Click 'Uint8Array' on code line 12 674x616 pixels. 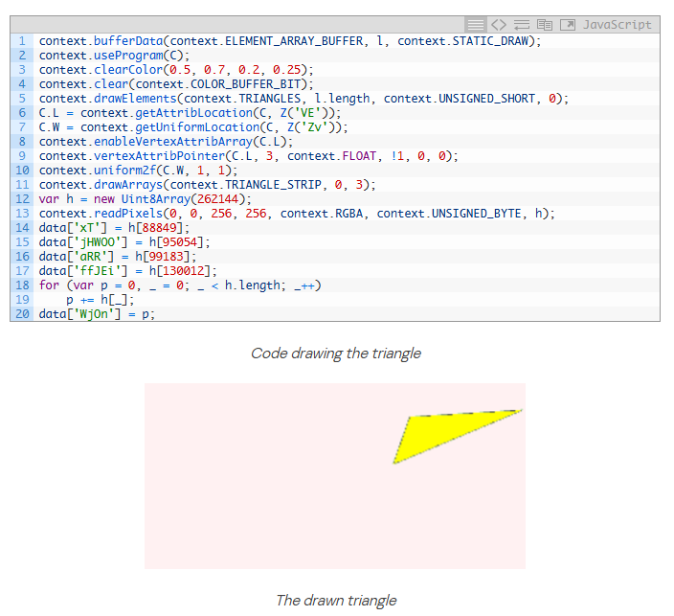click(x=156, y=198)
